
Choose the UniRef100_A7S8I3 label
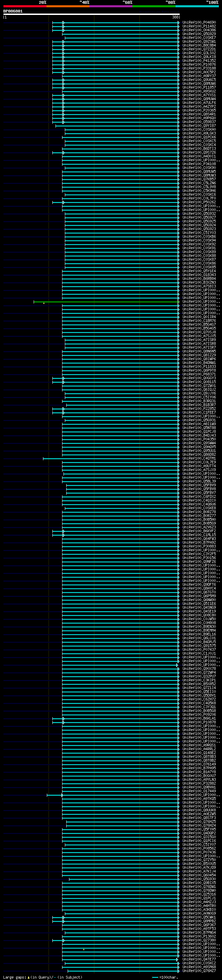tap(199, 286)
